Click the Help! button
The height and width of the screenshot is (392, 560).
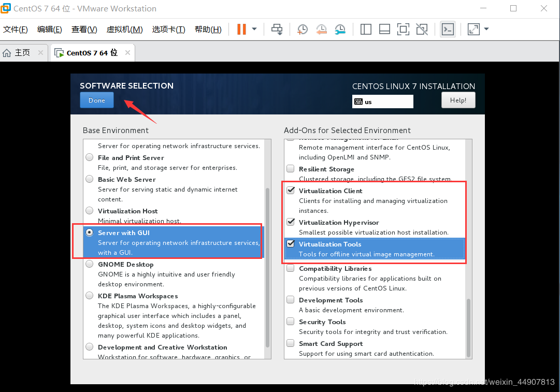pyautogui.click(x=458, y=100)
